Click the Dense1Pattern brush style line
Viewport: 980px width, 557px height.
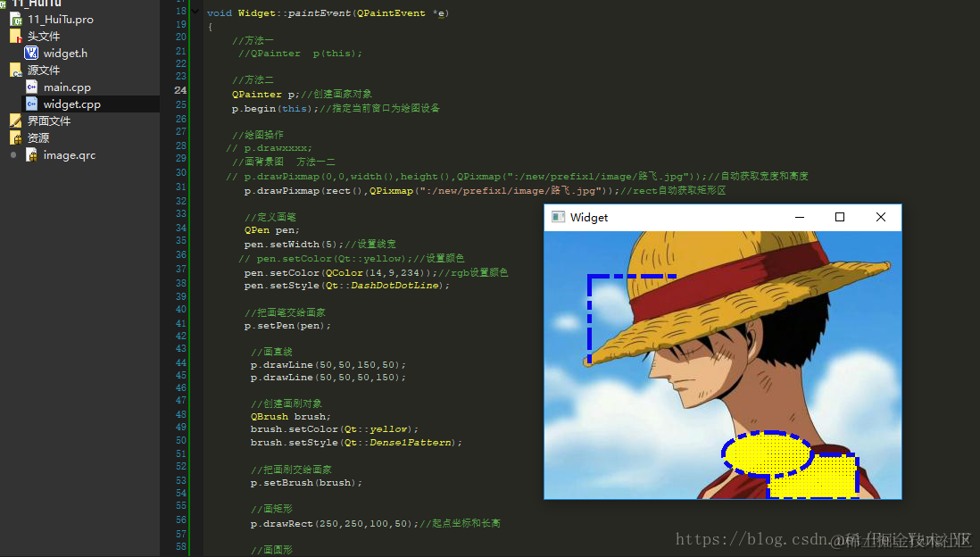point(356,443)
